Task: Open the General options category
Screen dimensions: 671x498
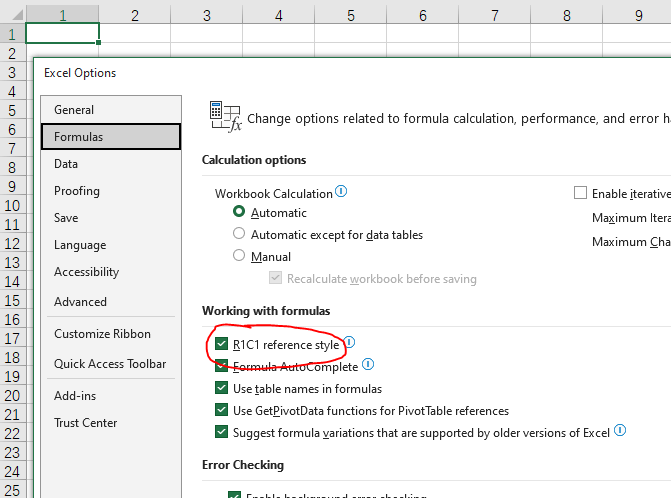Action: [x=111, y=110]
